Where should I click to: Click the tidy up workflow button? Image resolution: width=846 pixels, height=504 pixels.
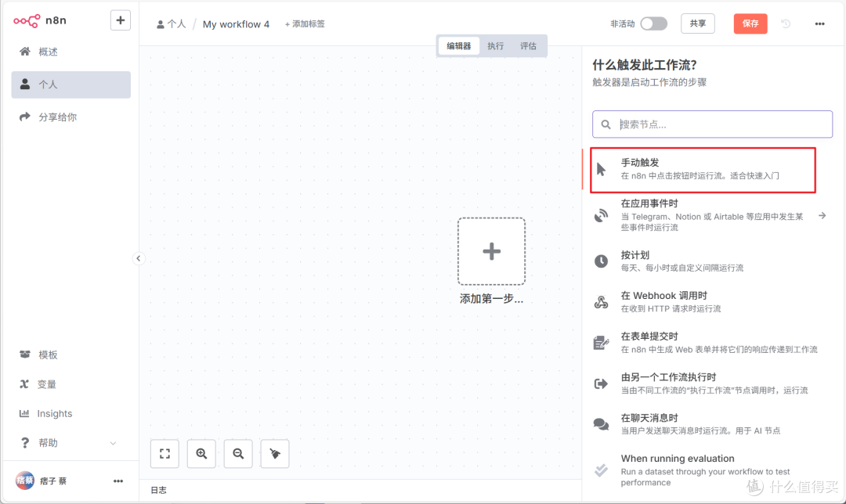point(275,454)
